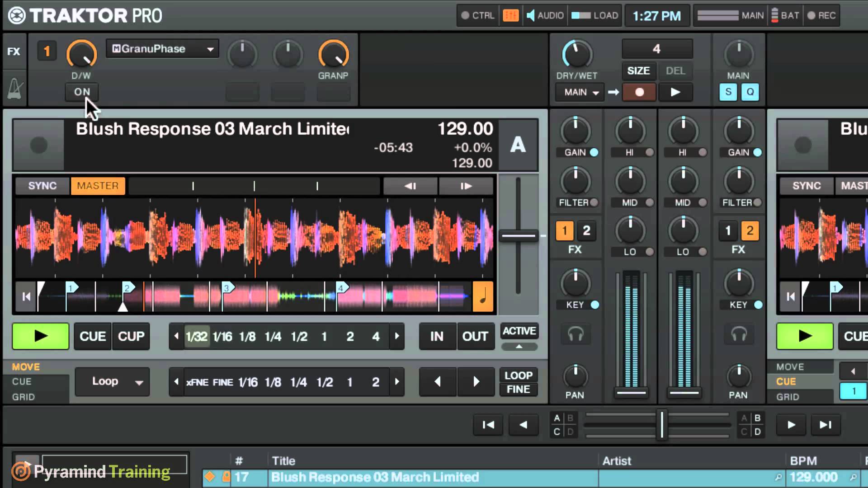Open the loop recorder MAIN source dropdown
Viewport: 868px width, 488px height.
pos(580,92)
